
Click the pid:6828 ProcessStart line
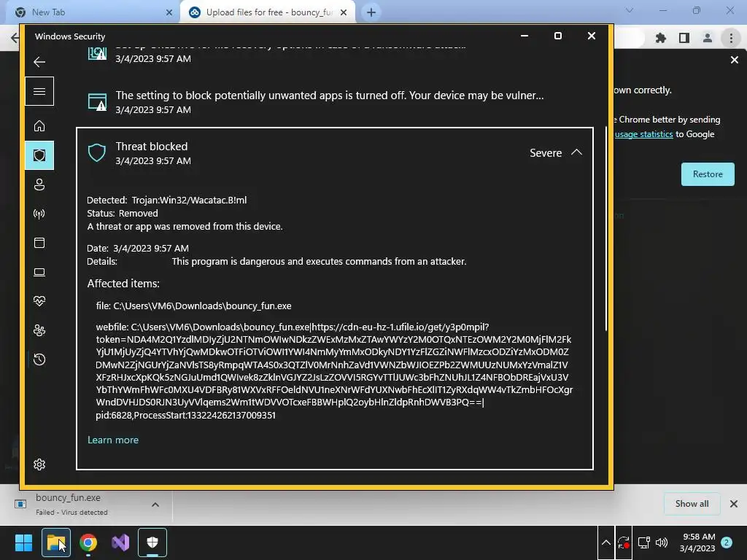[186, 415]
